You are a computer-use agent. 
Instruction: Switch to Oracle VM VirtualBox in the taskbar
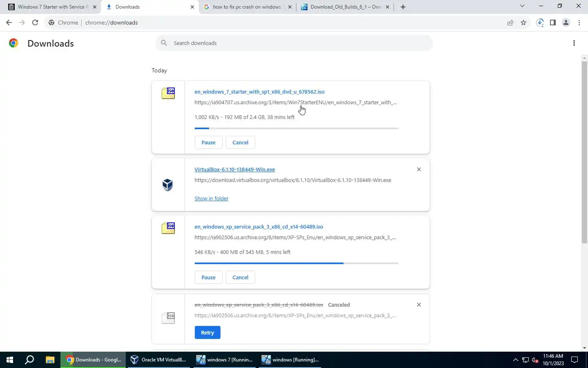click(158, 360)
